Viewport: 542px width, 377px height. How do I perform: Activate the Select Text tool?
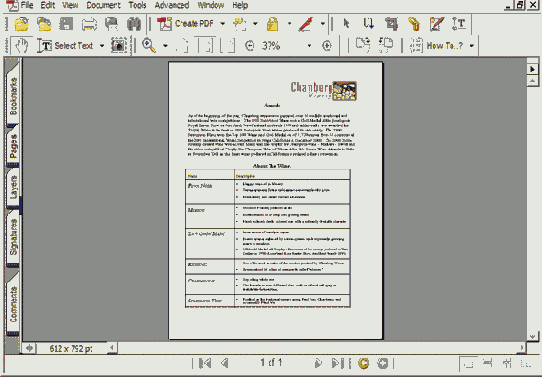coord(65,45)
